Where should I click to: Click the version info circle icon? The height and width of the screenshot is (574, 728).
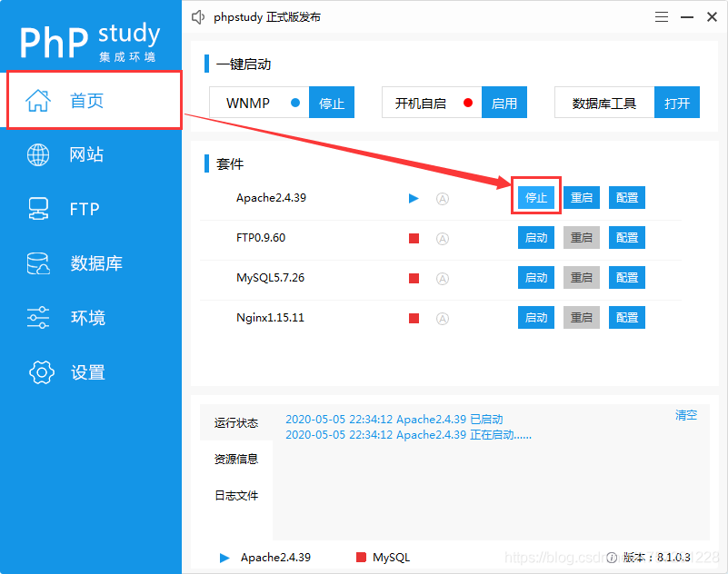[x=612, y=558]
